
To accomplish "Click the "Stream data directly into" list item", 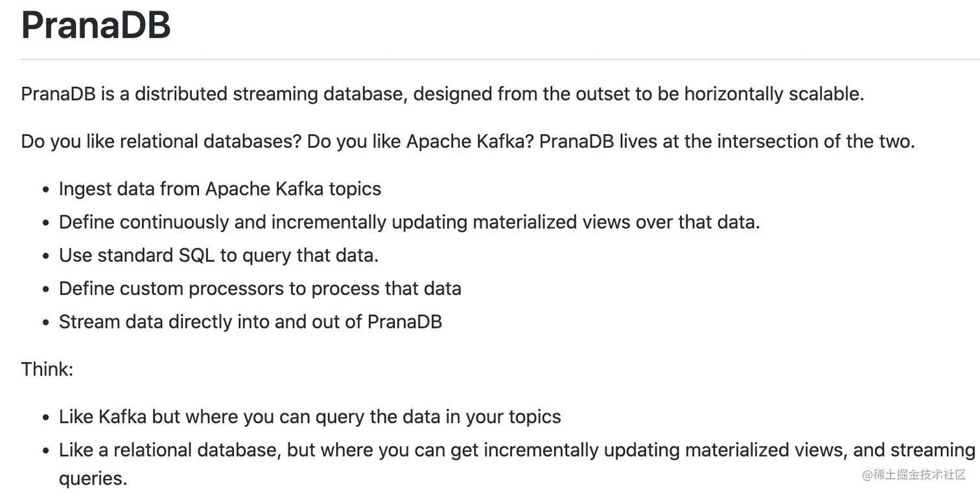I will [x=250, y=321].
